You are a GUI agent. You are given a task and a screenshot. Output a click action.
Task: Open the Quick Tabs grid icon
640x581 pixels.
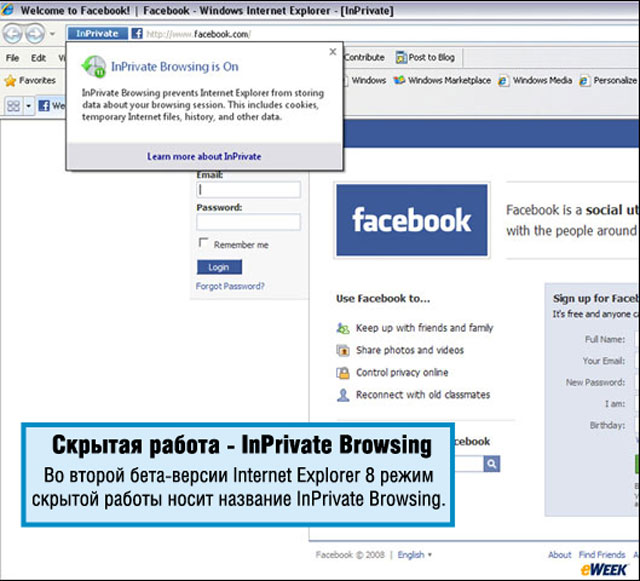13,106
